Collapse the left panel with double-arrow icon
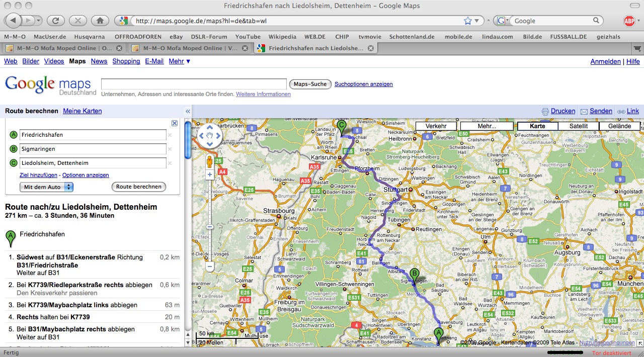The width and height of the screenshot is (644, 357). [188, 112]
